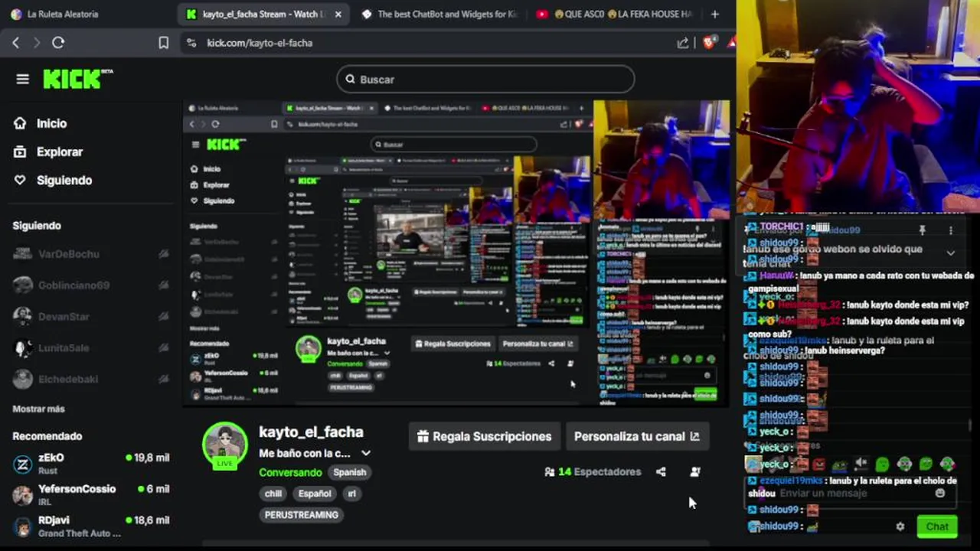980x551 pixels.
Task: Share the channel via share icon
Action: click(x=661, y=472)
